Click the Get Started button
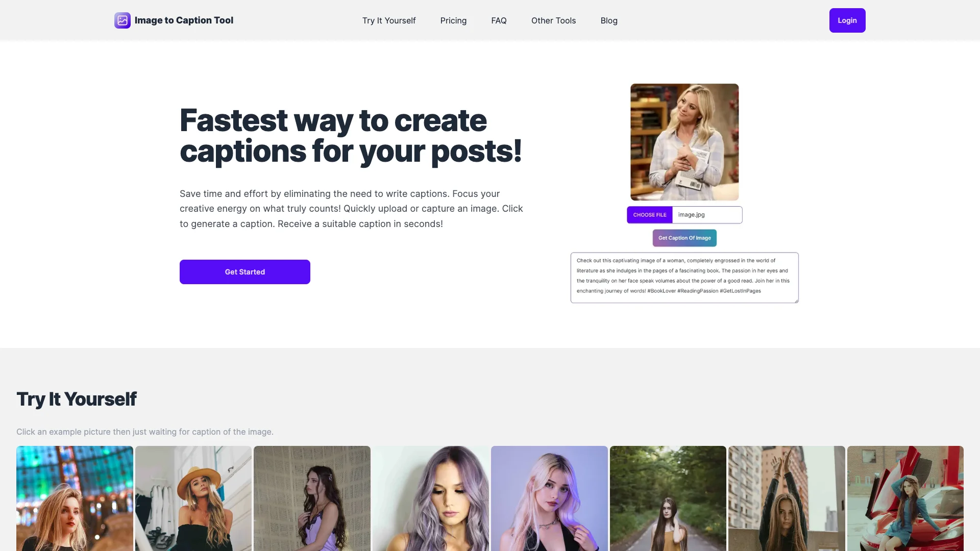Screen dimensions: 980x551 point(244,272)
